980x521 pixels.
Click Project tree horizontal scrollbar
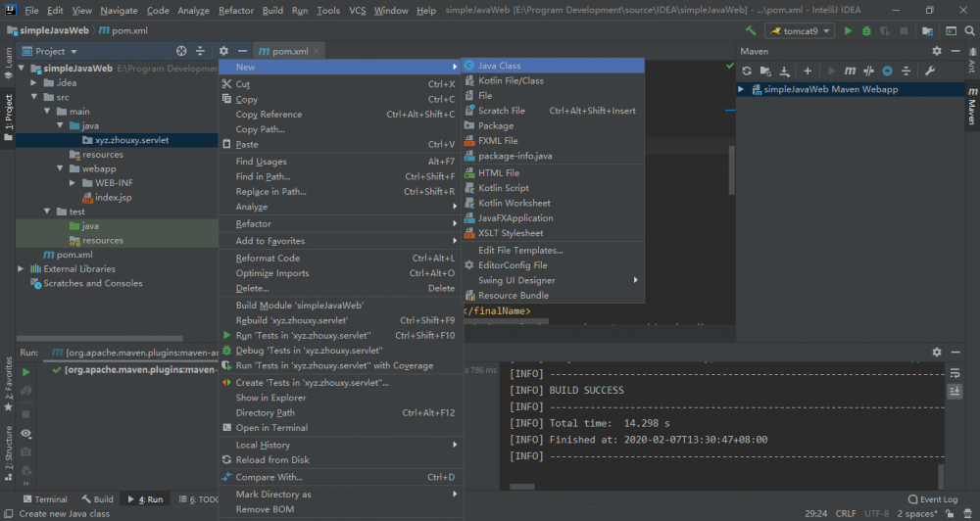(100, 339)
